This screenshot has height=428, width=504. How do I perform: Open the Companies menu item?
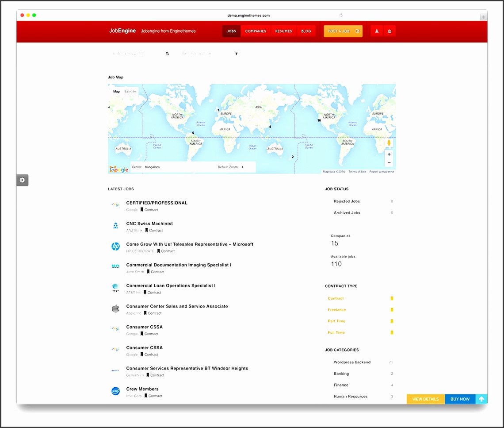point(256,31)
